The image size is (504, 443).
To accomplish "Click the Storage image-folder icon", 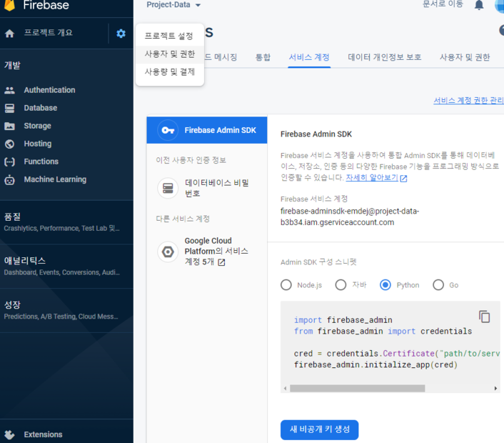I will [10, 126].
